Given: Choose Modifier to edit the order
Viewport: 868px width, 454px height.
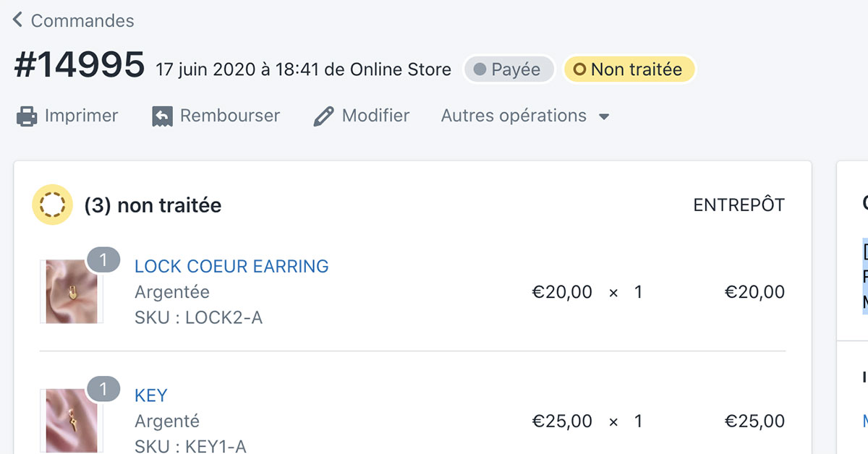Looking at the screenshot, I should (375, 116).
